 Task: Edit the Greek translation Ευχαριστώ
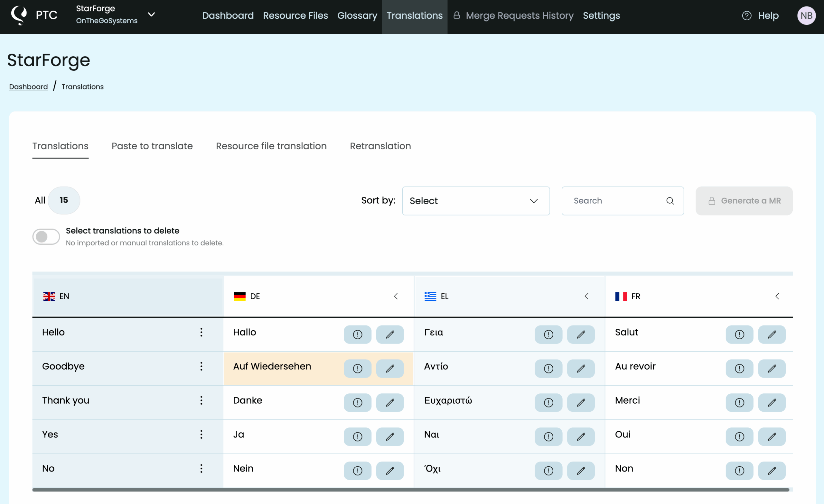pos(581,402)
